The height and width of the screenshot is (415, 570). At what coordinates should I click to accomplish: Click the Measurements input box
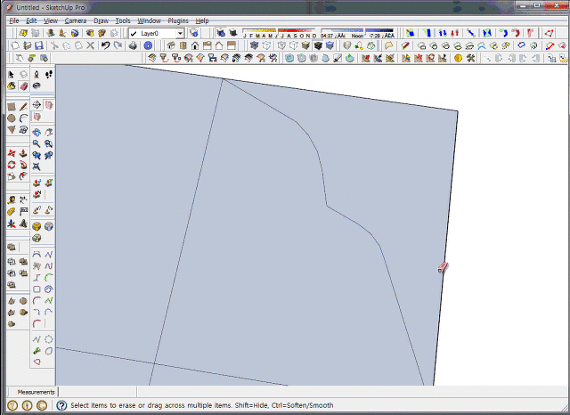[97, 392]
